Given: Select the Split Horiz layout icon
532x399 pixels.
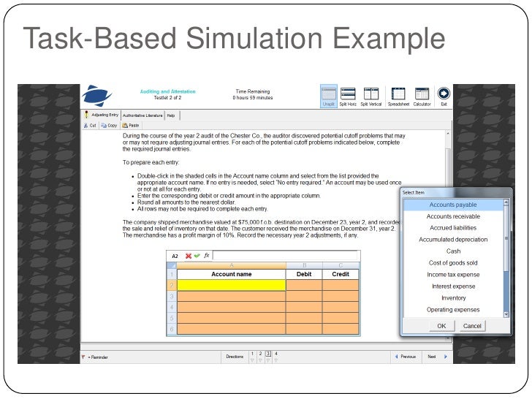Looking at the screenshot, I should [x=348, y=94].
